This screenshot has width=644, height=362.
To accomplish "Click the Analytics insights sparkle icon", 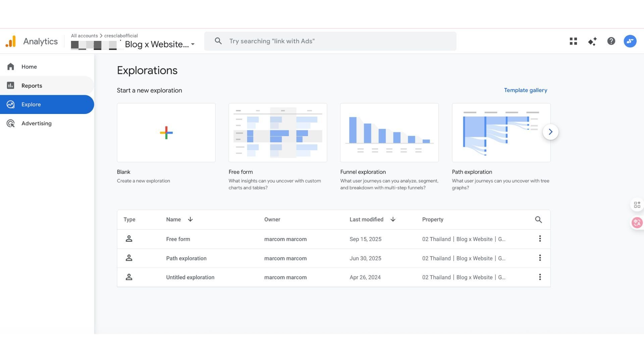I will [592, 41].
